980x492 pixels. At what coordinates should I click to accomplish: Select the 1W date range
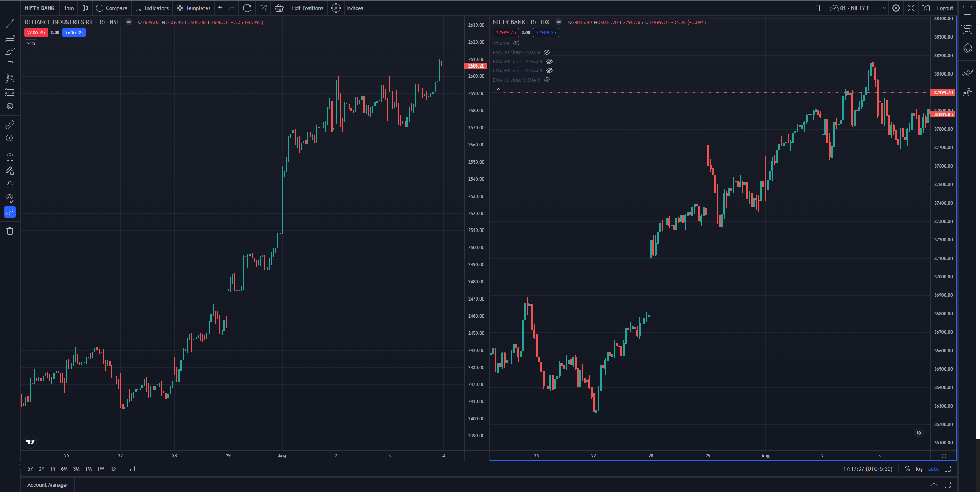(101, 469)
